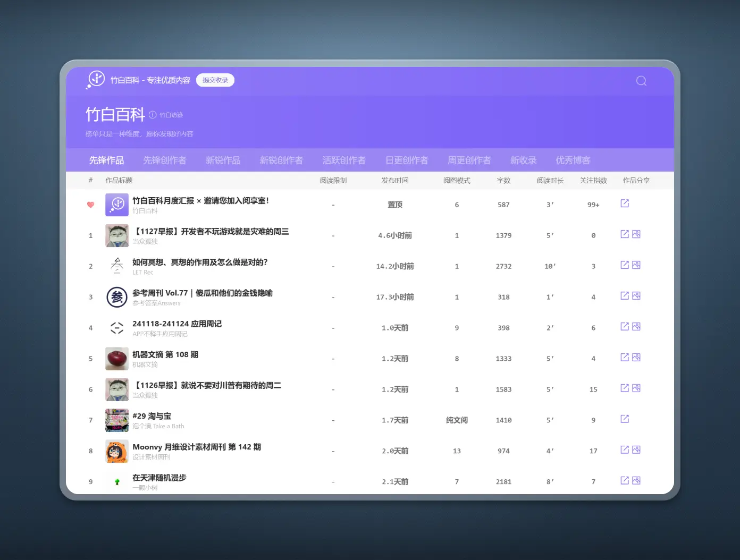Open the article 在天津随机漫步
The image size is (740, 560).
point(159,478)
